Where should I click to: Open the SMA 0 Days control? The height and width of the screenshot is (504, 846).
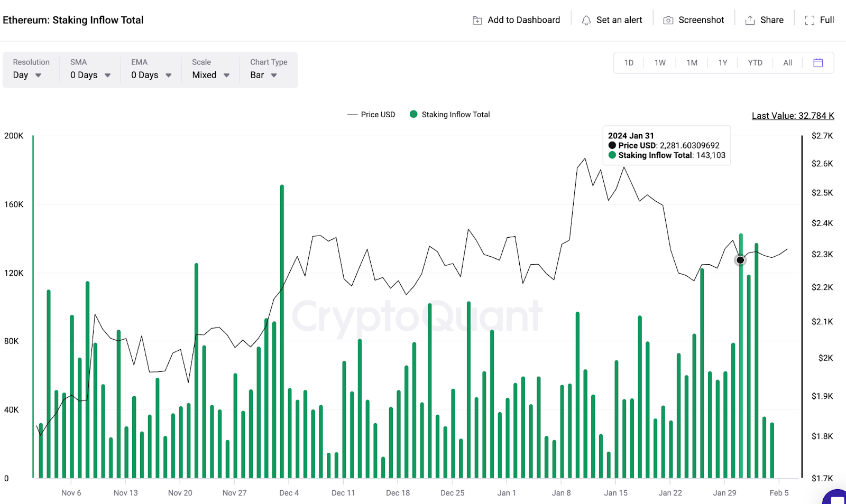[x=89, y=74]
